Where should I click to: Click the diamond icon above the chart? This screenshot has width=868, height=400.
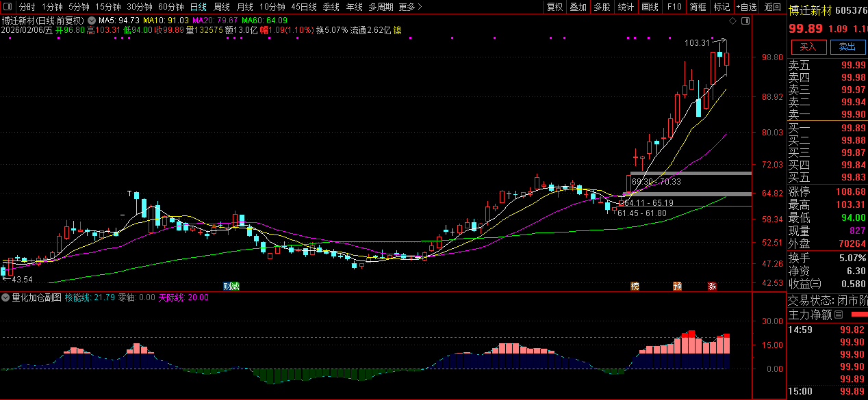click(x=732, y=21)
